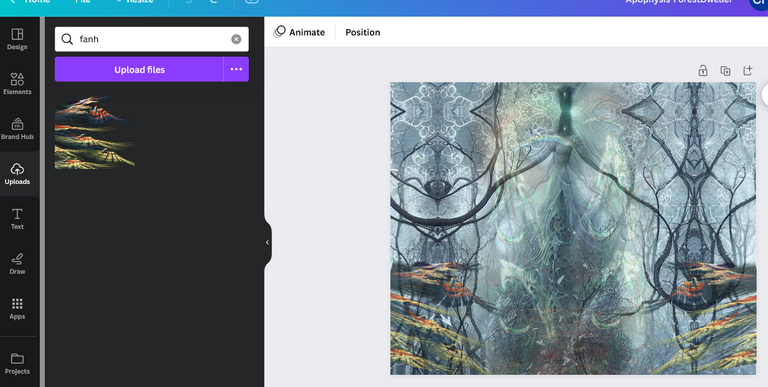The image size is (768, 387).
Task: Open the Animate options
Action: 299,32
